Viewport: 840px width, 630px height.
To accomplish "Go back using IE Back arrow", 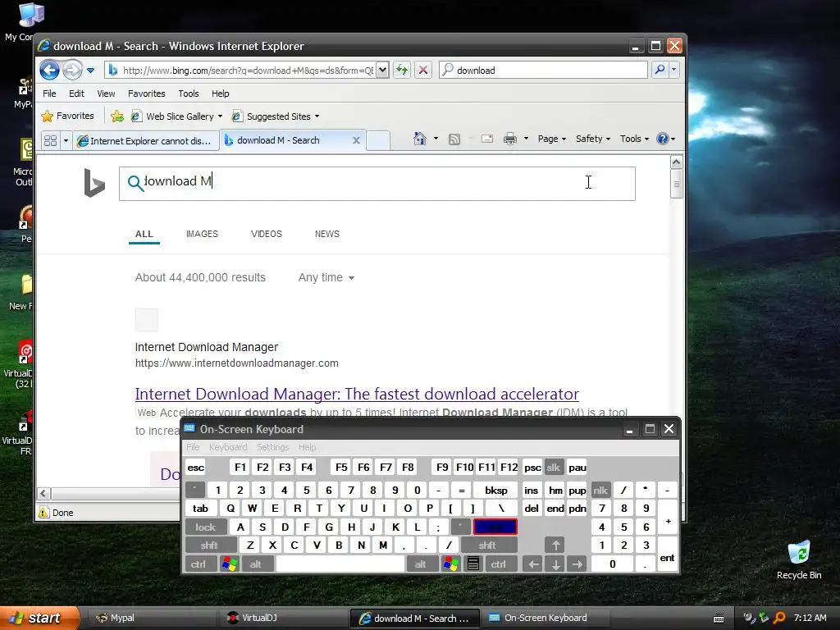I will [49, 70].
